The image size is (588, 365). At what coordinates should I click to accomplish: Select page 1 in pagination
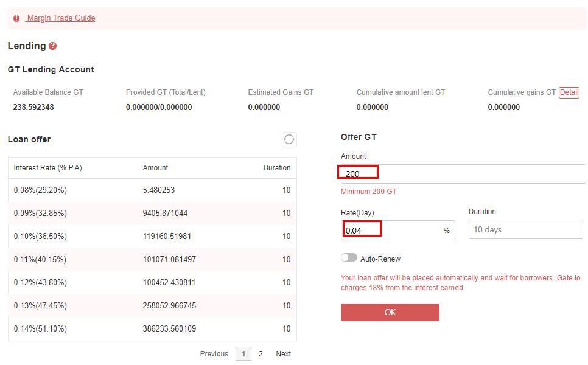pyautogui.click(x=243, y=354)
